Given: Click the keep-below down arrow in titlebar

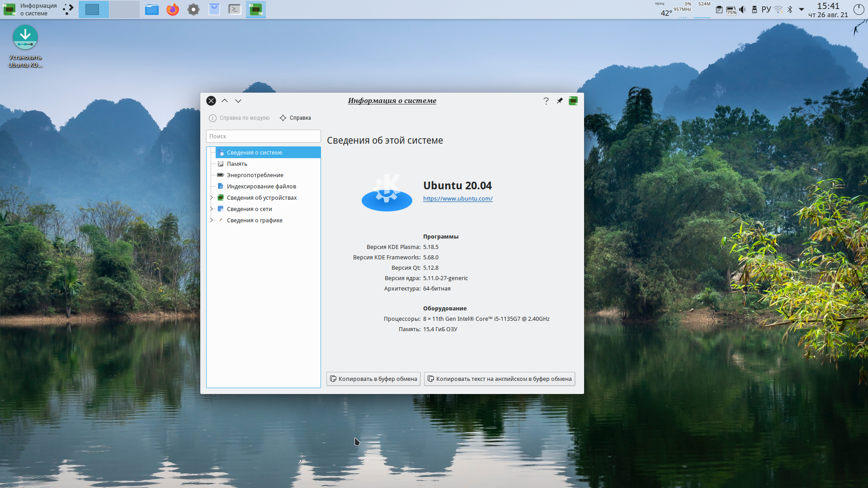Looking at the screenshot, I should click(x=238, y=101).
